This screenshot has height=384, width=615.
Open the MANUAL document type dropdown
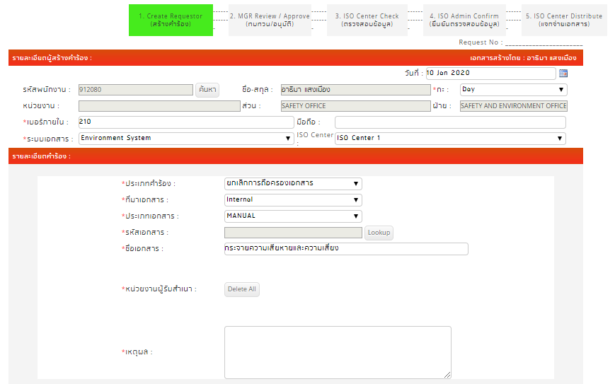[x=293, y=216]
